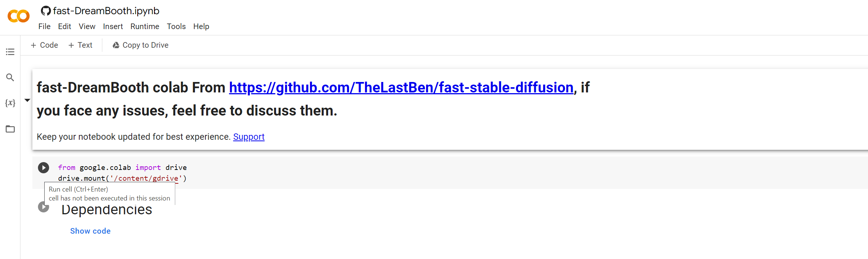The height and width of the screenshot is (259, 868).
Task: Click Copy to Drive button
Action: click(x=141, y=45)
